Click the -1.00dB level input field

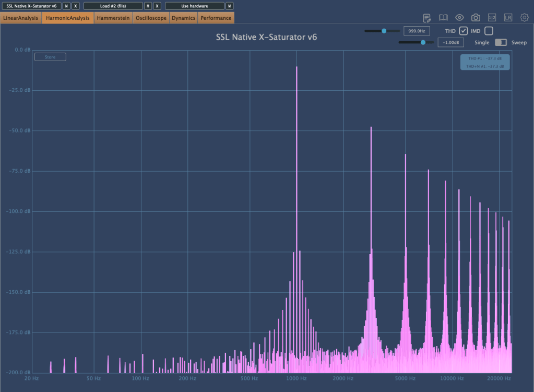click(x=450, y=43)
